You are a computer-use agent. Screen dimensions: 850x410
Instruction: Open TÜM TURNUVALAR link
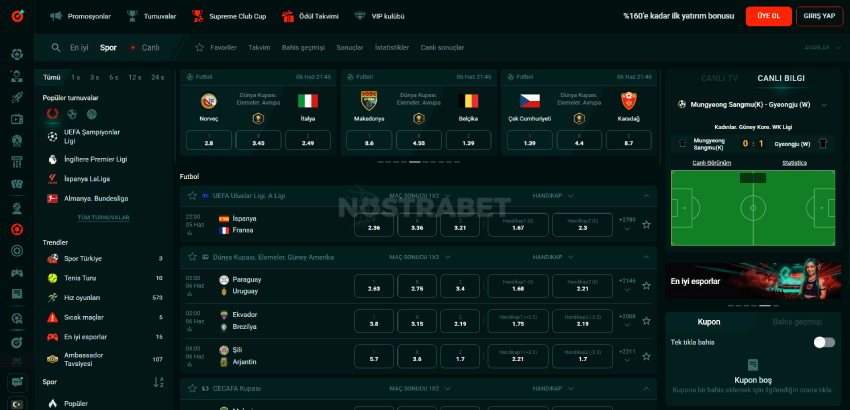[x=104, y=217]
